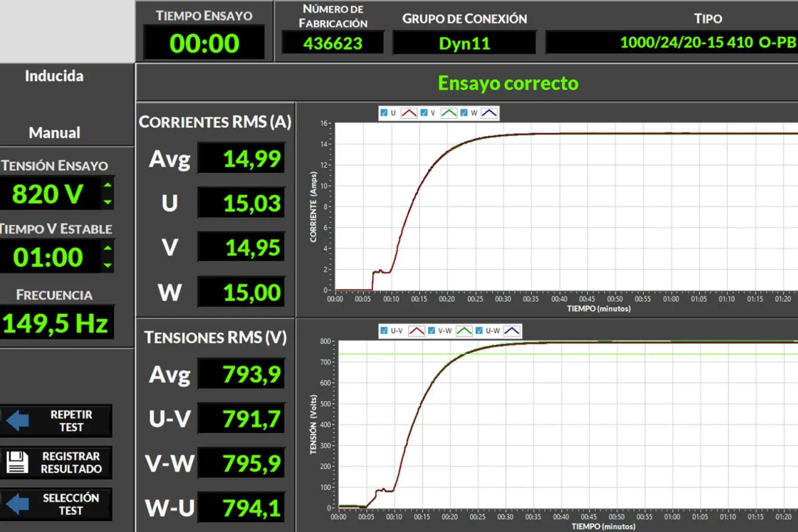Increment Tiempo V Estable up arrow
The height and width of the screenshot is (532, 798).
(108, 248)
